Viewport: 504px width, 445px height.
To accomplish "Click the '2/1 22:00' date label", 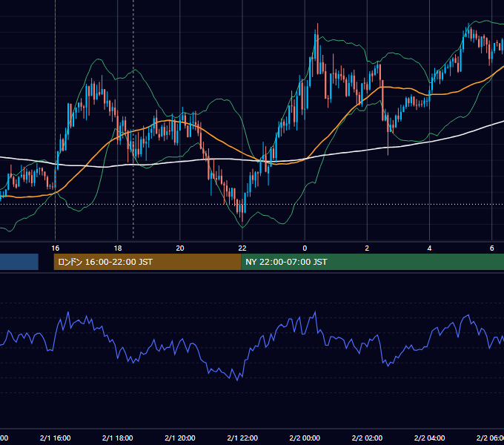I will [x=242, y=438].
